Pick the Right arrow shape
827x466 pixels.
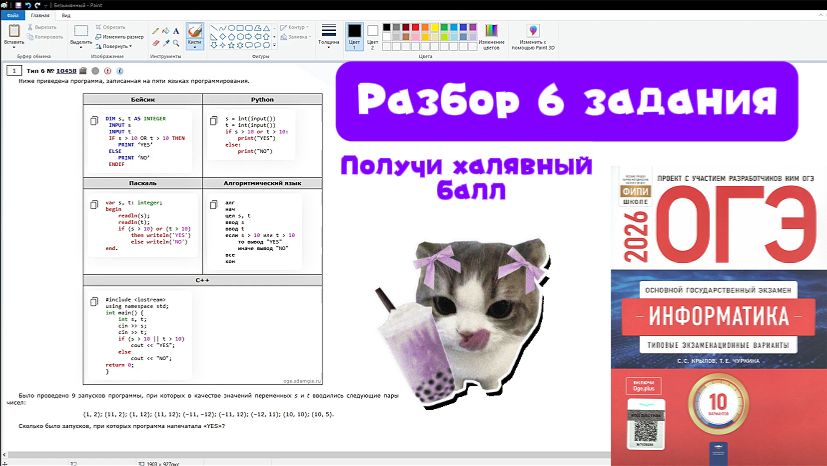[248, 37]
